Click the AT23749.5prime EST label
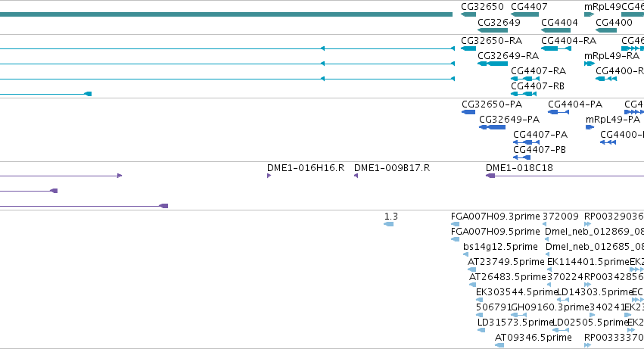The width and height of the screenshot is (644, 349). coord(506,262)
